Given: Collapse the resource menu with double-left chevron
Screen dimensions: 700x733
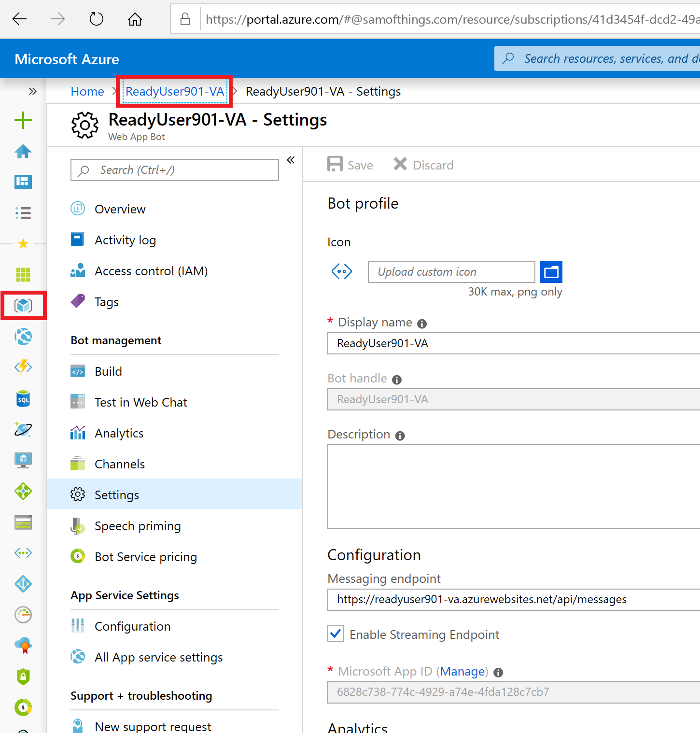Looking at the screenshot, I should (291, 160).
